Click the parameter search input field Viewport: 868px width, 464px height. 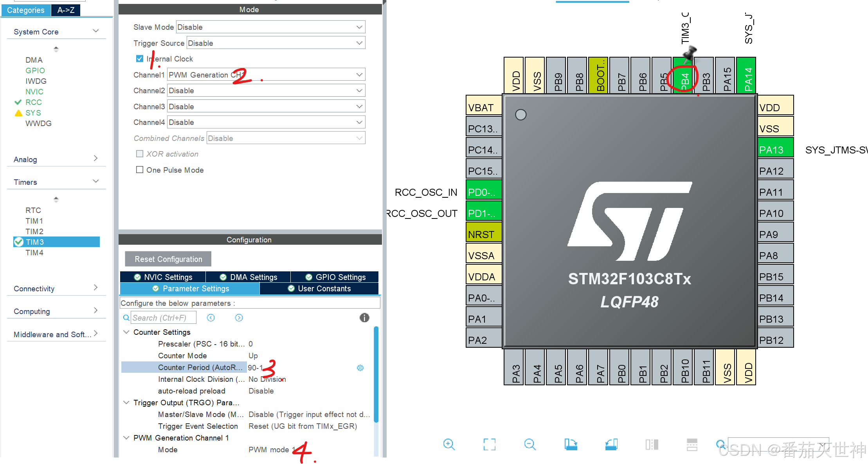pos(163,318)
